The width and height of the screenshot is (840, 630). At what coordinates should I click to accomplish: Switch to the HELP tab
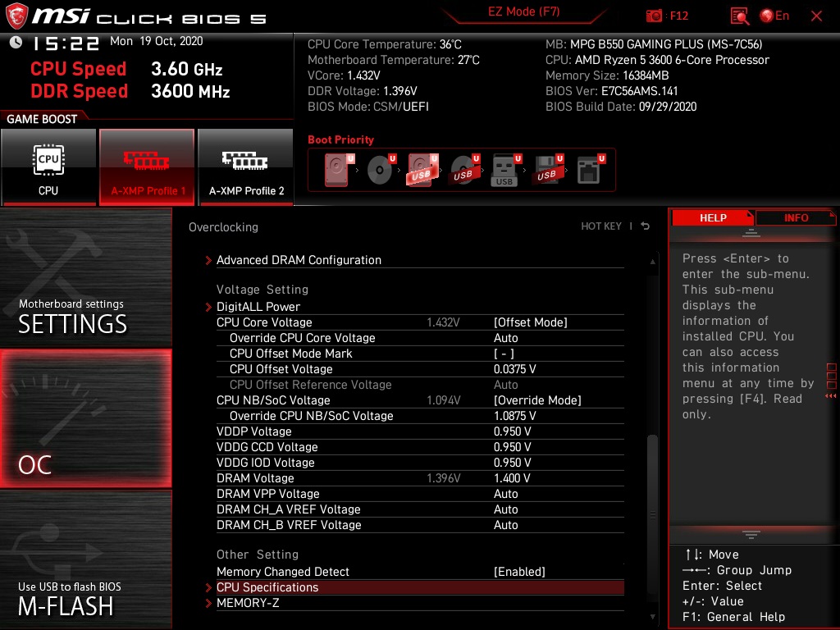tap(712, 217)
